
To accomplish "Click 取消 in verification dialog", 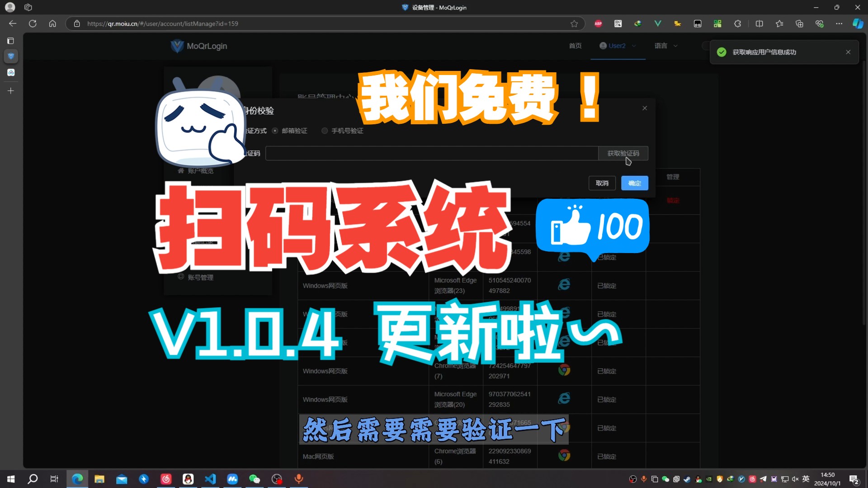I will click(602, 183).
